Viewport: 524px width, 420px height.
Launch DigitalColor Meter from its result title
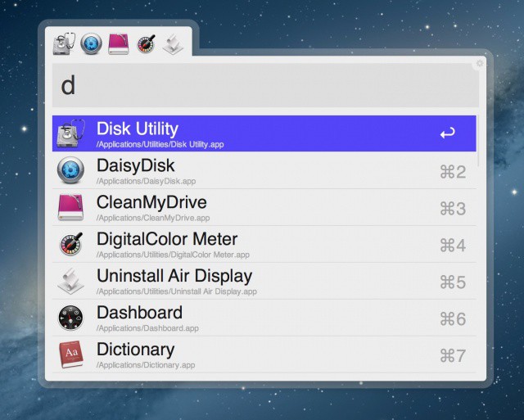pos(167,239)
